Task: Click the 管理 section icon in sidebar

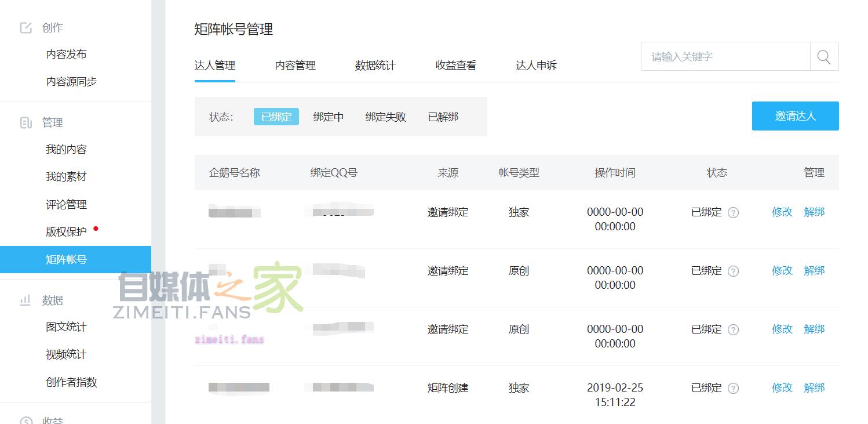Action: point(26,122)
